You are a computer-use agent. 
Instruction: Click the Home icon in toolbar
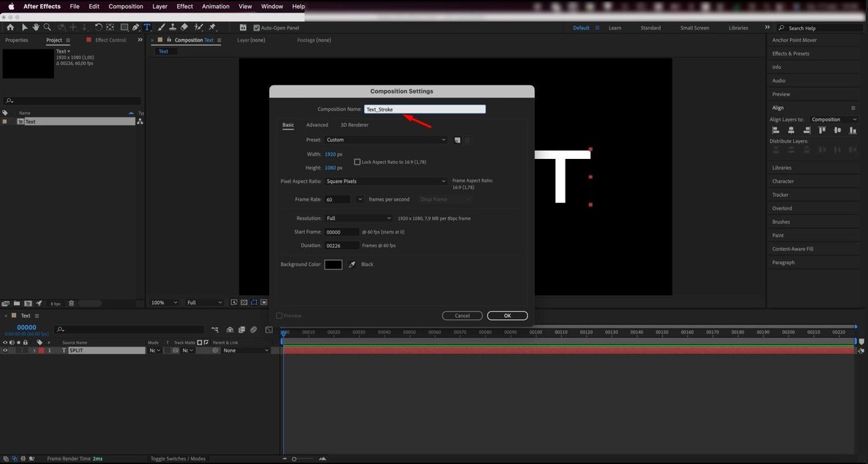[x=10, y=27]
